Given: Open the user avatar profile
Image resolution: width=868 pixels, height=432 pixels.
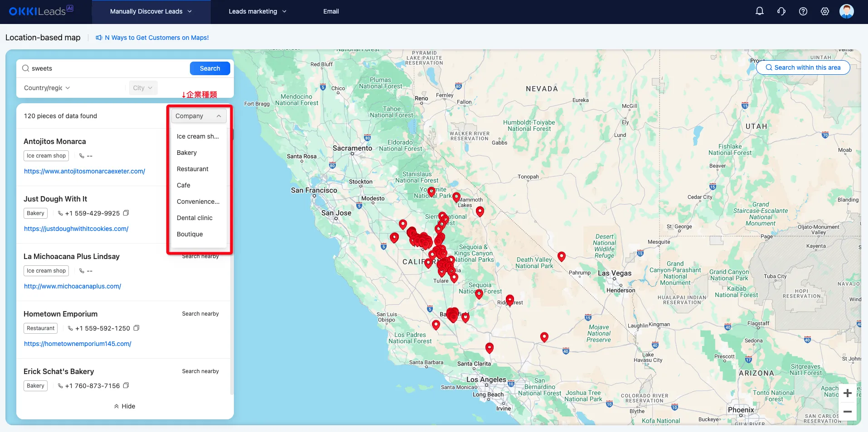Looking at the screenshot, I should pos(847,11).
